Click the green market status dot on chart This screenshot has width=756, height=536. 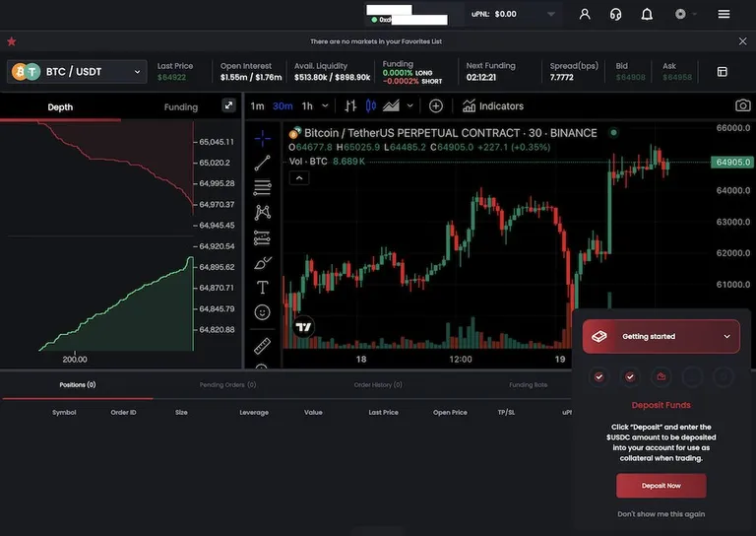[x=614, y=133]
